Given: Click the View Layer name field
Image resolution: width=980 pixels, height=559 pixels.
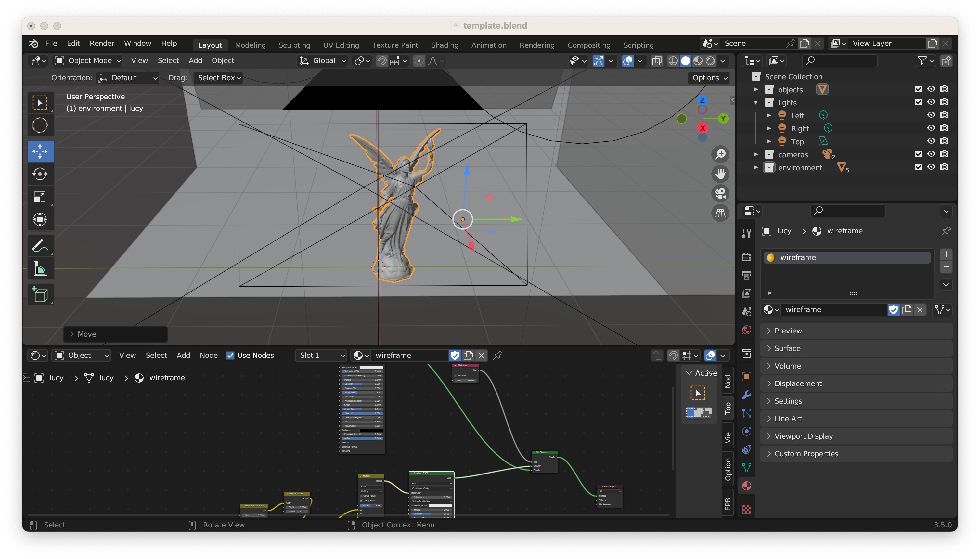Looking at the screenshot, I should 887,43.
